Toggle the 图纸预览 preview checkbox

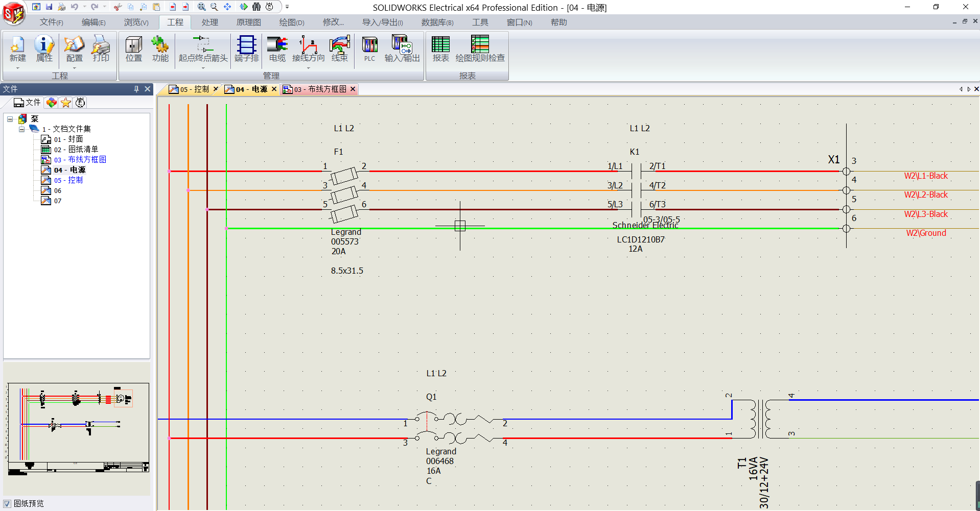pos(7,504)
